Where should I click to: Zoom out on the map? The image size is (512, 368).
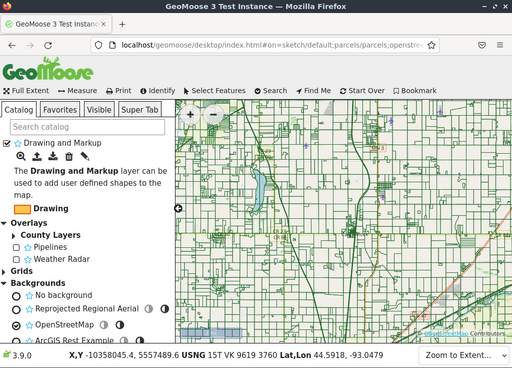click(213, 115)
